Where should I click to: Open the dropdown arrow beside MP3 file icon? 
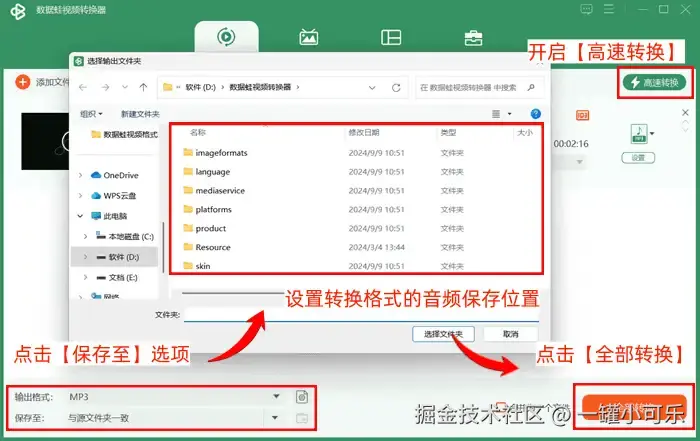(x=652, y=133)
